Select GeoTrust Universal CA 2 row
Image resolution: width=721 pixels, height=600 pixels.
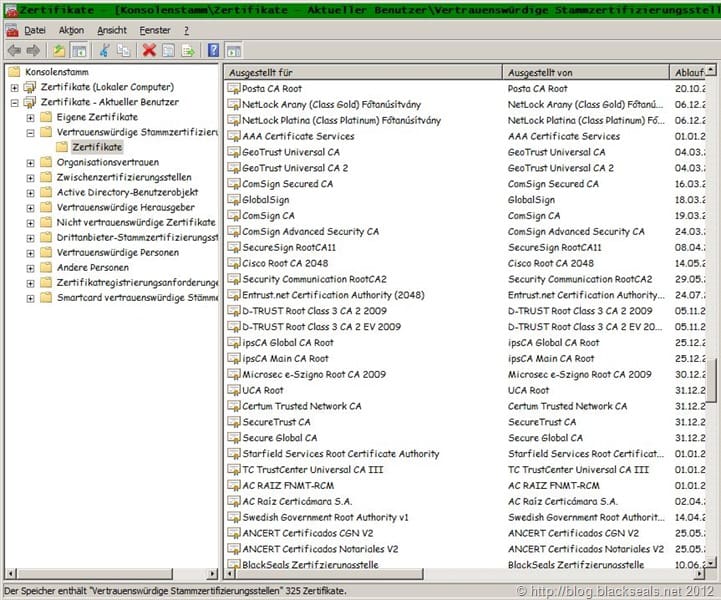click(x=295, y=168)
